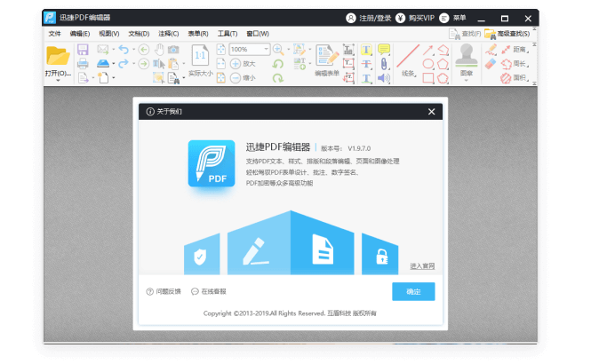
Task: Click the rotate clockwise green arrow
Action: click(278, 78)
